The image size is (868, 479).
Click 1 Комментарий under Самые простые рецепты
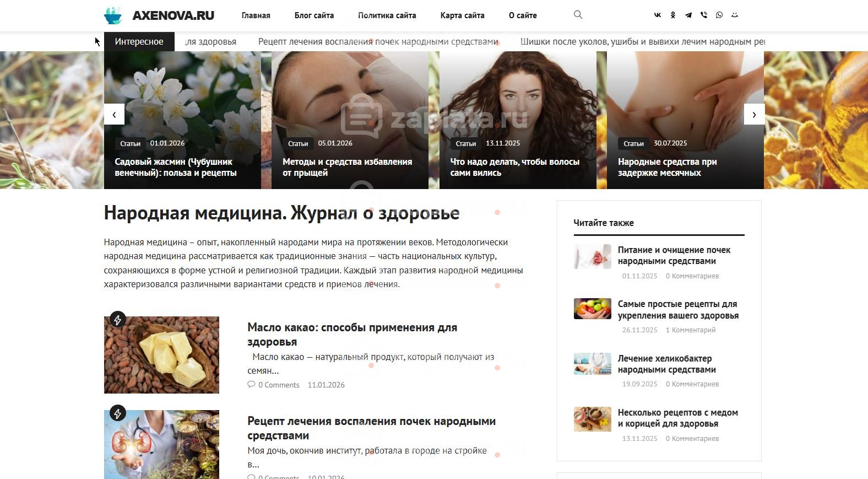coord(691,330)
